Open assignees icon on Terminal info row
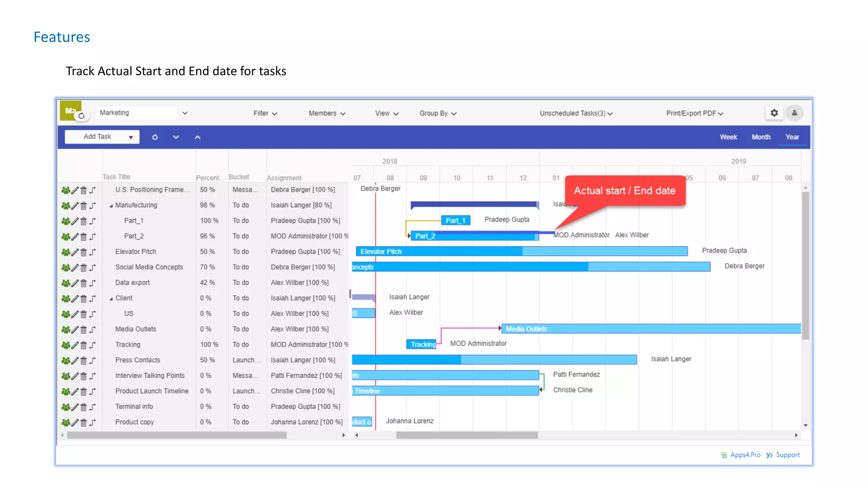 point(66,407)
